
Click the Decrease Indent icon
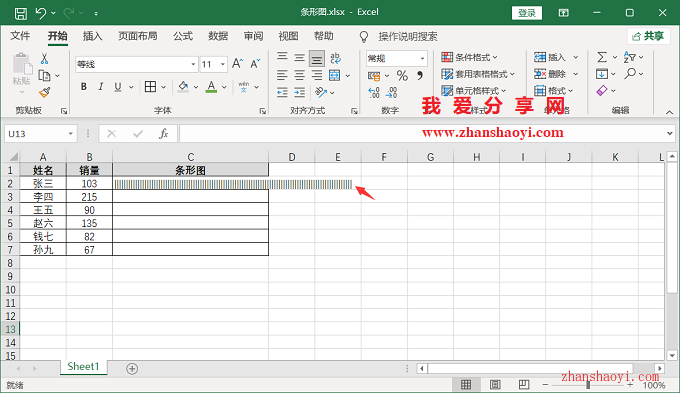282,92
